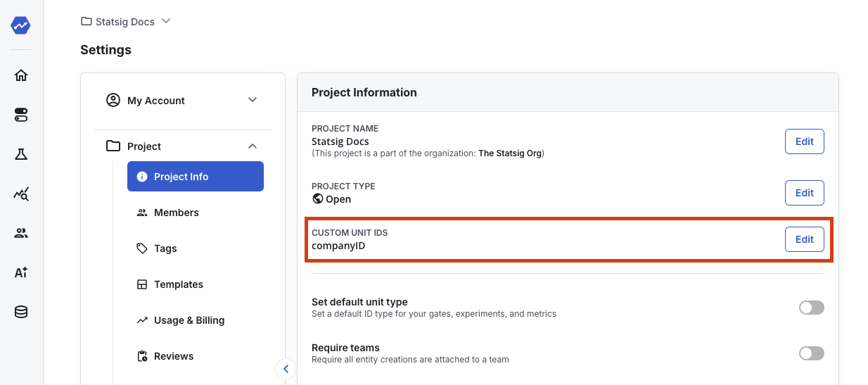Screen dimensions: 868x385
Task: Open the Statsig Docs project dropdown
Action: [x=126, y=21]
